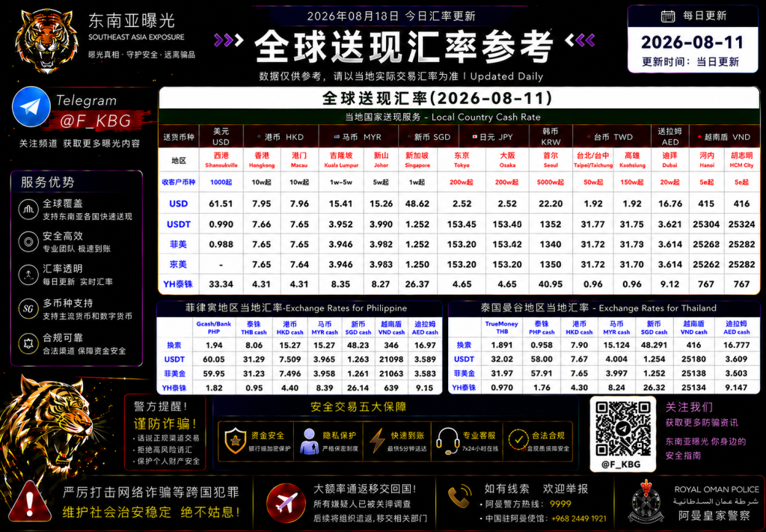The width and height of the screenshot is (766, 532).
Task: Click the SG icon beside 多币种支持
Action: (x=28, y=309)
